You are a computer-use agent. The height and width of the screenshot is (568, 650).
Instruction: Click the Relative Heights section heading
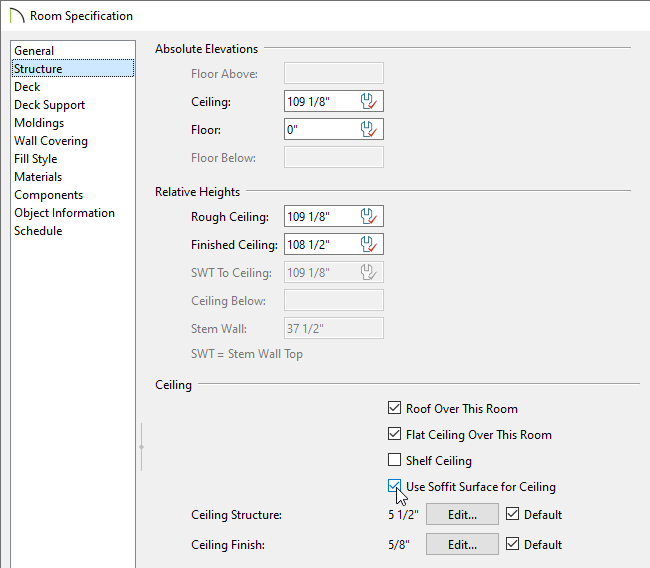pyautogui.click(x=197, y=192)
